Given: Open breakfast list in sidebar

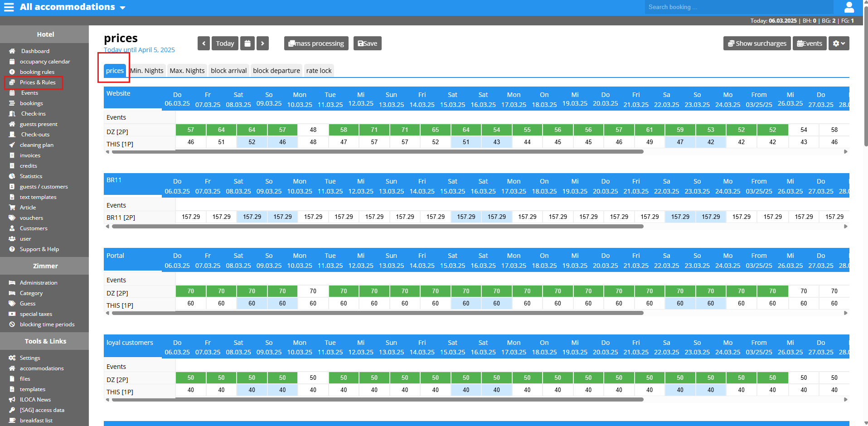Looking at the screenshot, I should point(36,421).
